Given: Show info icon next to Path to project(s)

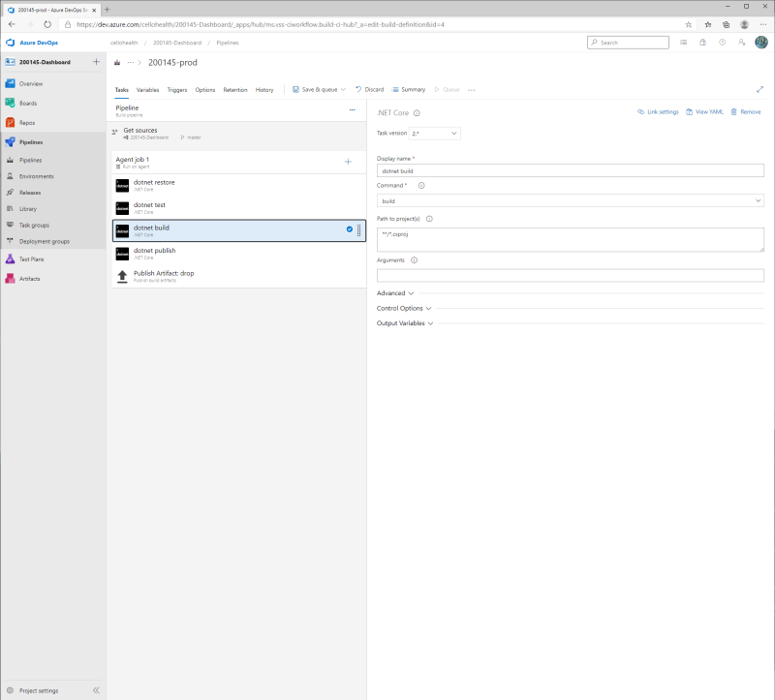Looking at the screenshot, I should 429,219.
